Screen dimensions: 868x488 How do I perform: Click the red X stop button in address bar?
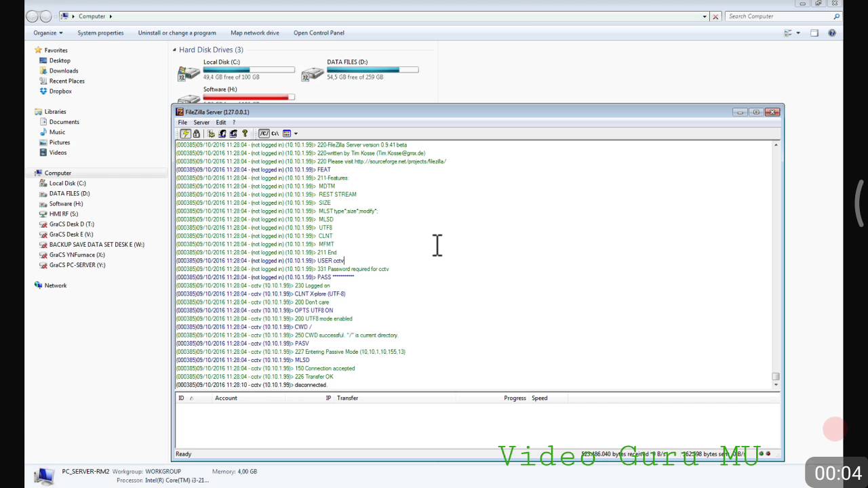[x=715, y=16]
